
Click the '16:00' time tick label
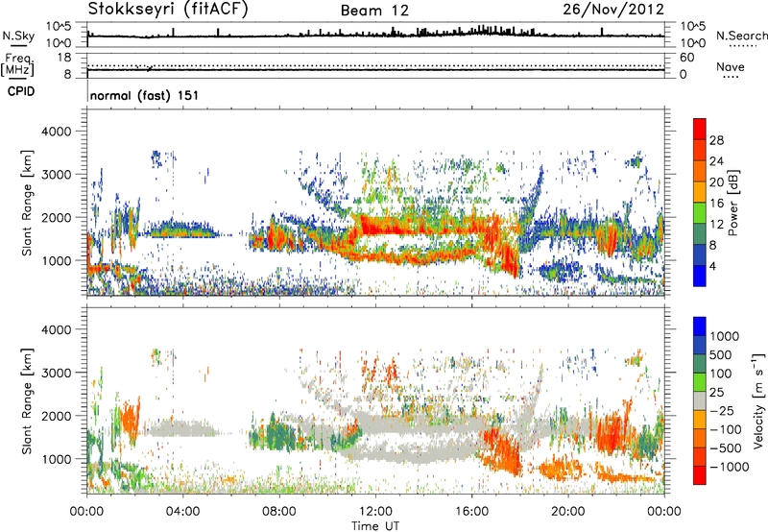(x=471, y=512)
